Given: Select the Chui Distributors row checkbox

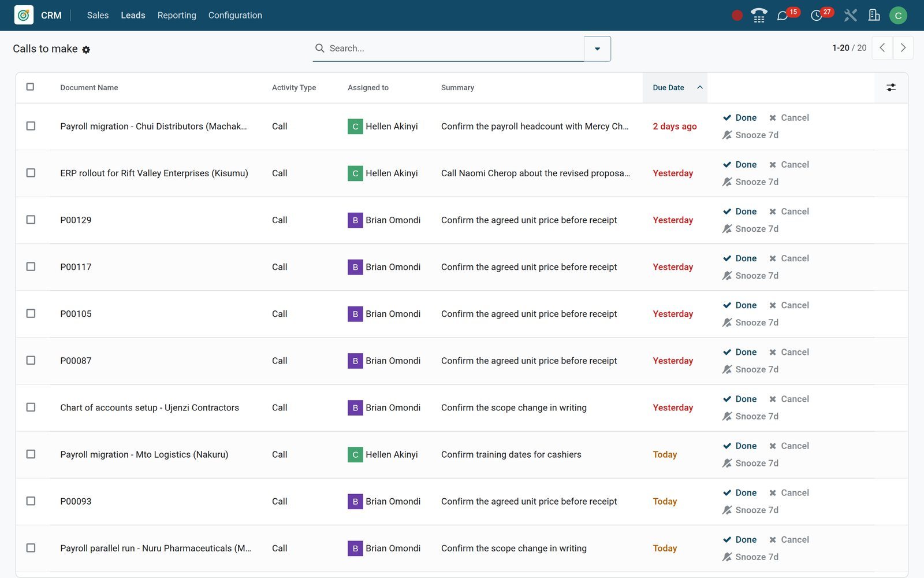Looking at the screenshot, I should [x=31, y=126].
